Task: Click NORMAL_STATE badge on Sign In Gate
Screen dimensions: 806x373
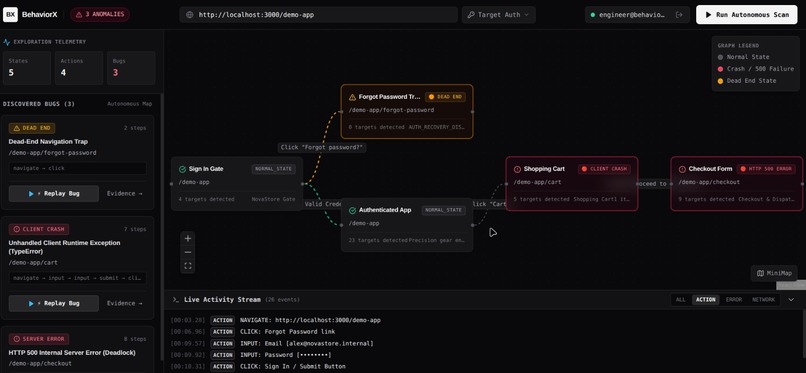Action: [273, 169]
